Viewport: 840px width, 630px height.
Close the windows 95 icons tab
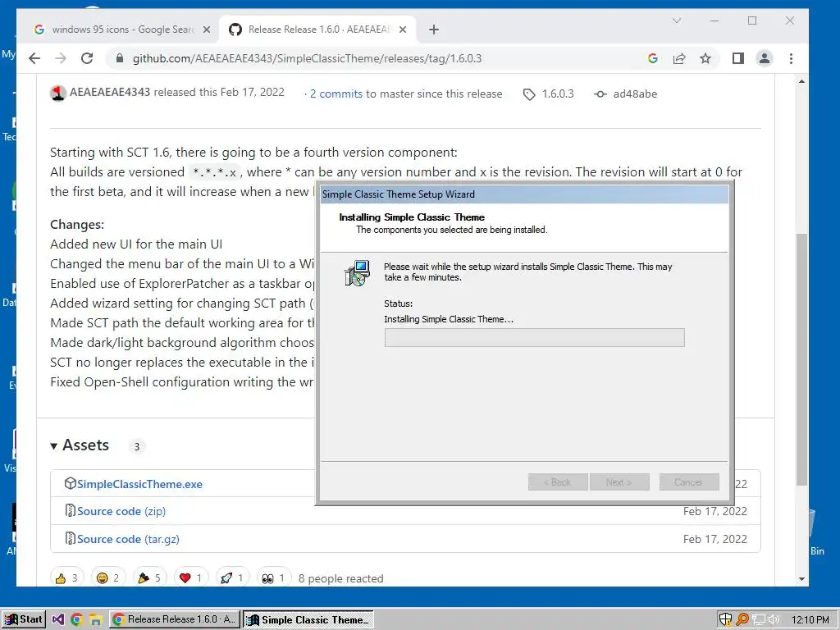[206, 30]
